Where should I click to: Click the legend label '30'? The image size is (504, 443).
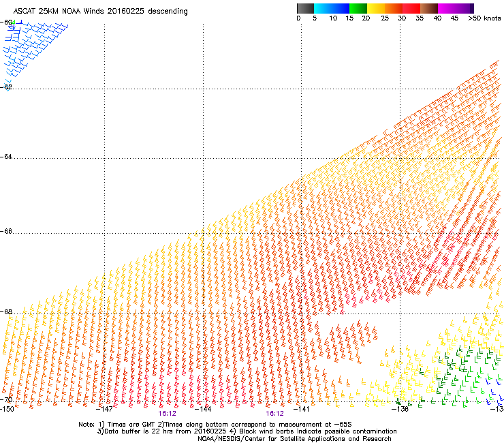[x=402, y=18]
